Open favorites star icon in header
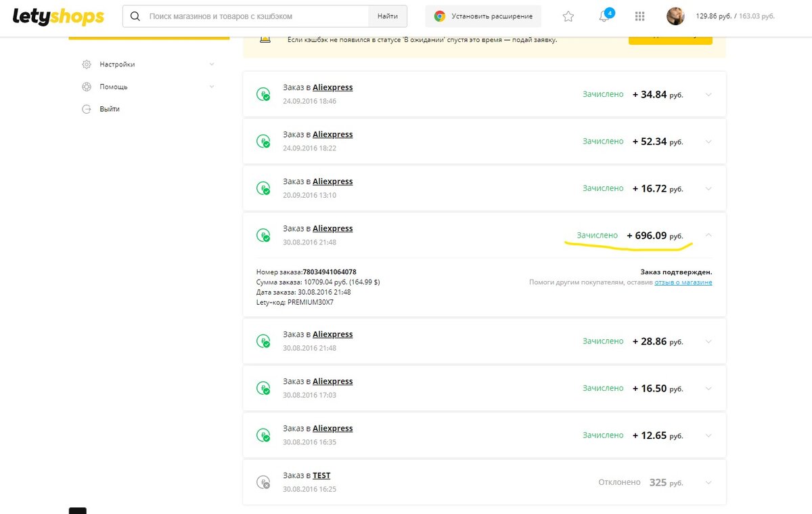 pos(568,16)
